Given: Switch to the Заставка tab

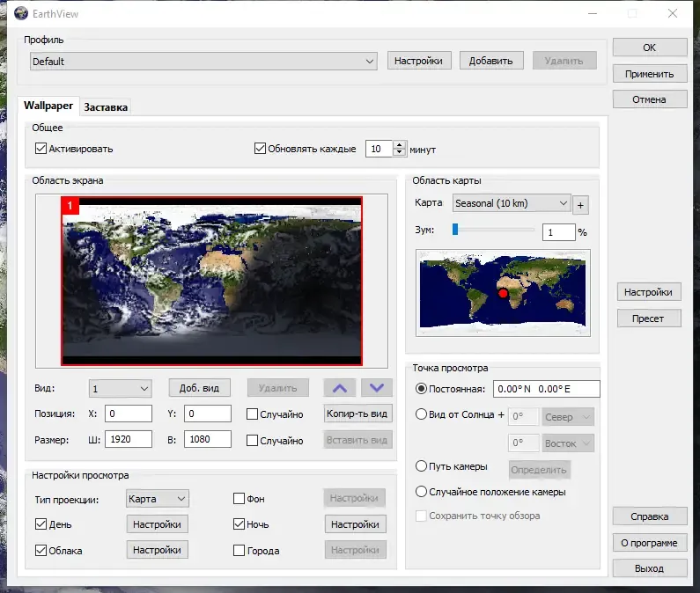Looking at the screenshot, I should pos(106,107).
